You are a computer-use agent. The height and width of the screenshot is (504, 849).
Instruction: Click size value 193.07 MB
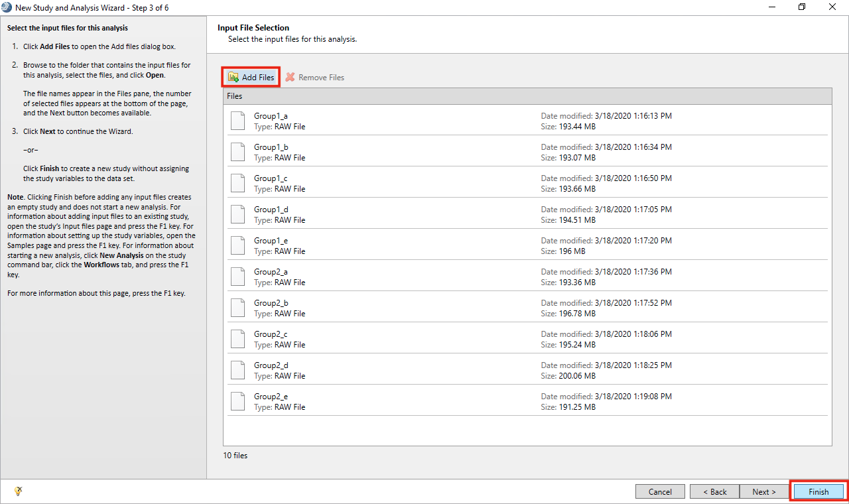click(577, 158)
